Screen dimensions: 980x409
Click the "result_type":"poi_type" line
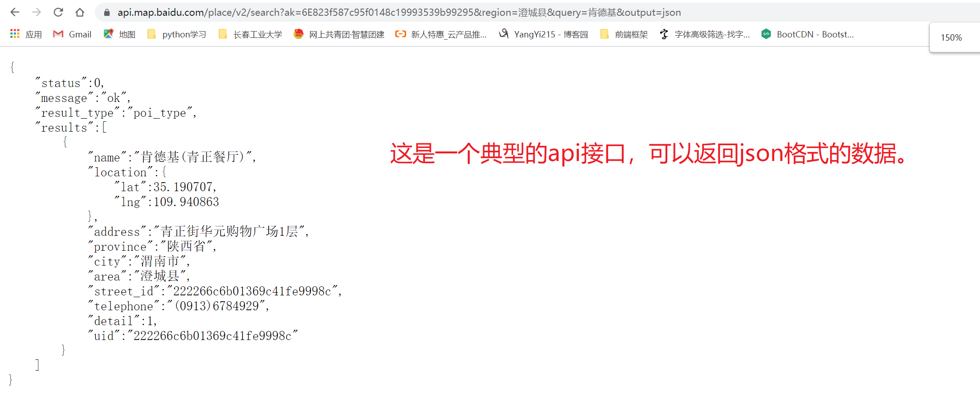click(116, 113)
